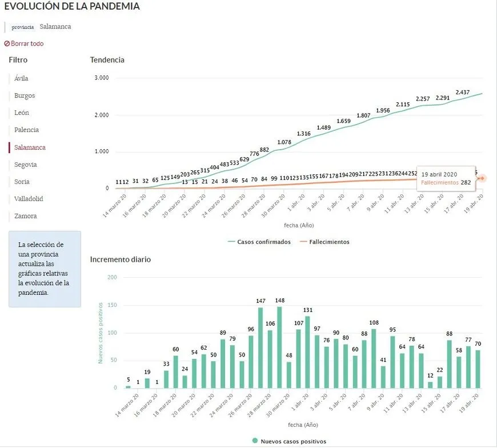Click the 2.437 label on confirmed cases line

point(463,93)
